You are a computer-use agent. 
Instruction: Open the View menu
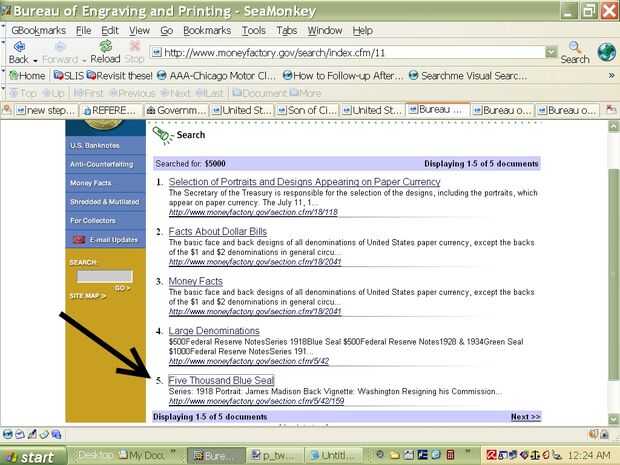(139, 30)
